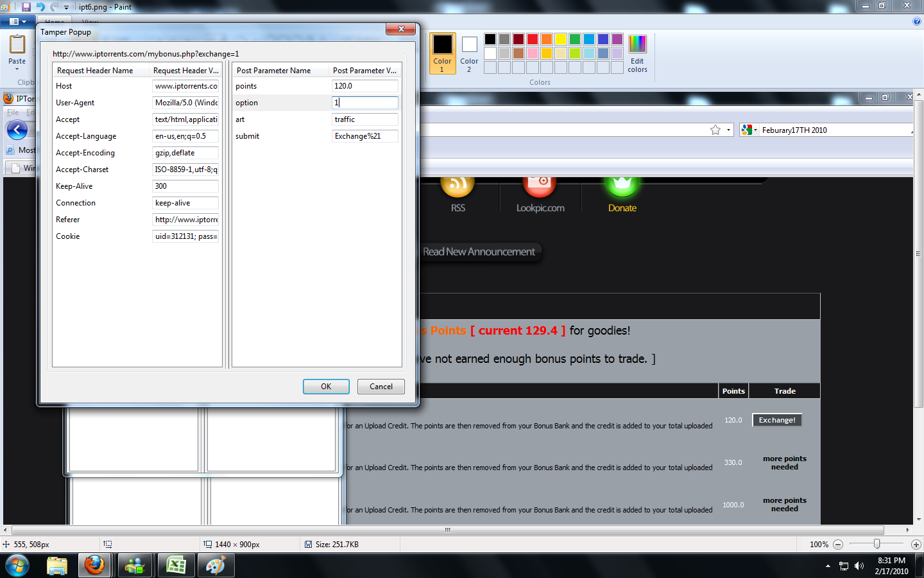The image size is (924, 578).
Task: Open Excel from the taskbar
Action: 176,565
